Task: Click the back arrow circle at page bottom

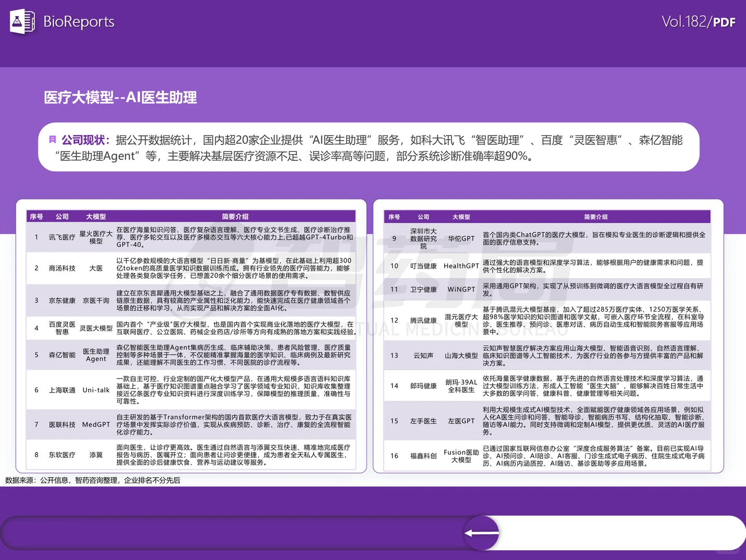Action: [x=482, y=533]
